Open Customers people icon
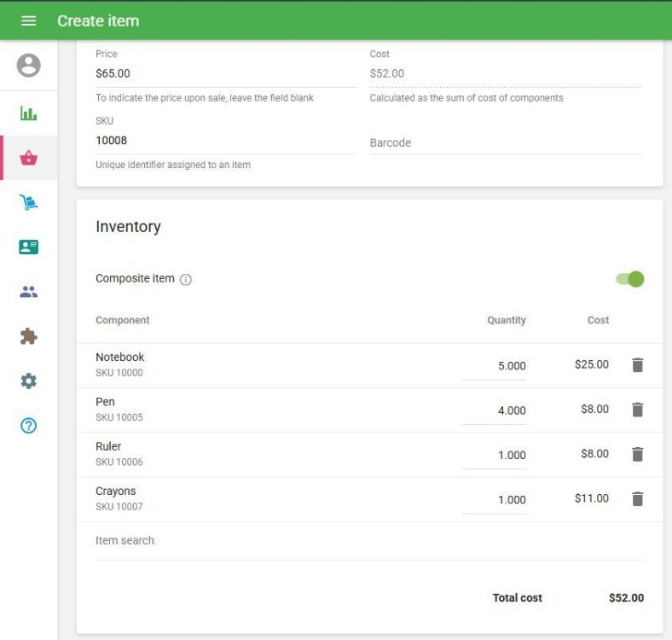Viewport: 672px width, 640px height. (28, 292)
